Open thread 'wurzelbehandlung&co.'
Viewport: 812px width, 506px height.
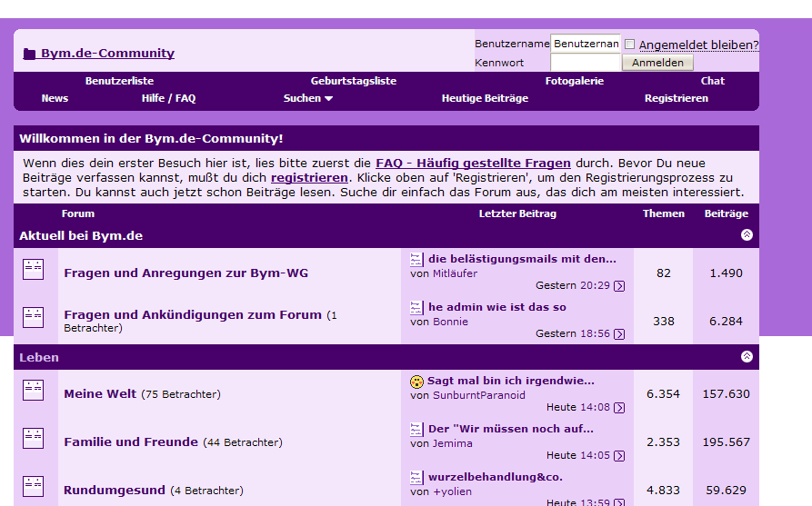point(495,478)
